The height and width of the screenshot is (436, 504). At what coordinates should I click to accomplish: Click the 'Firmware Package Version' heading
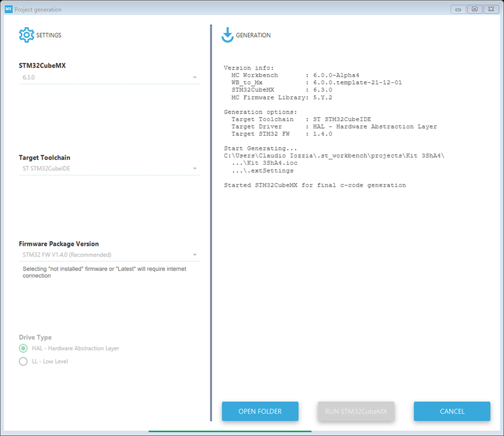59,244
